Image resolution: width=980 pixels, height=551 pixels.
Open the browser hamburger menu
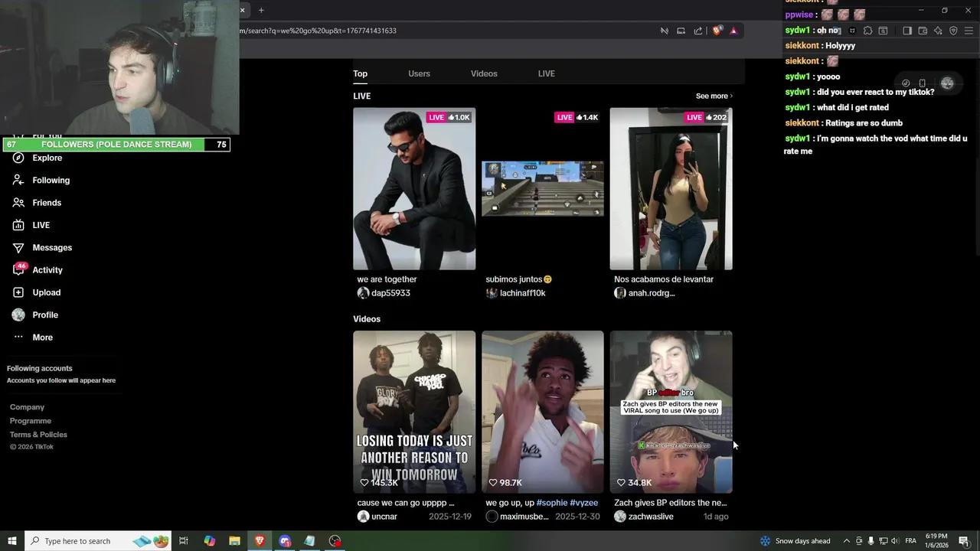(x=969, y=31)
